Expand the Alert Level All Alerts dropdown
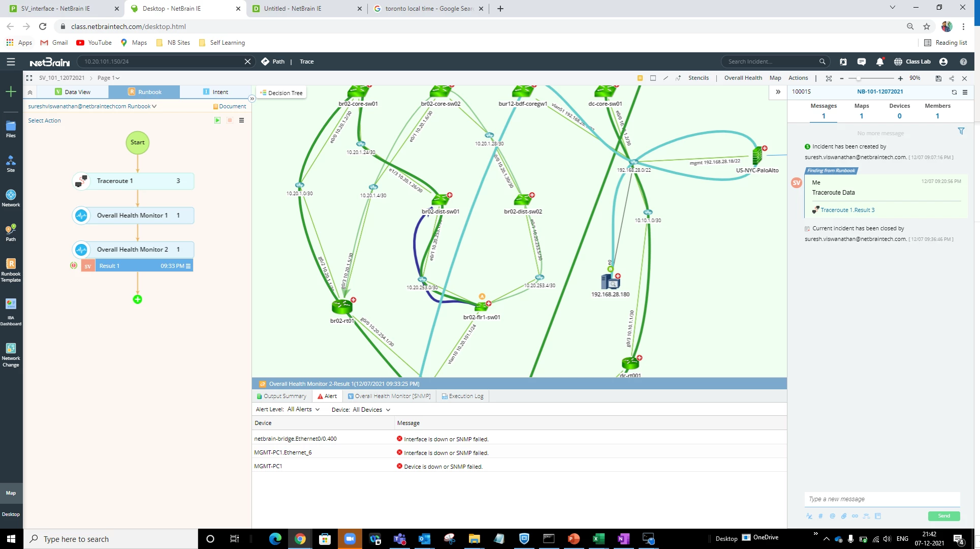The height and width of the screenshot is (549, 980). [303, 410]
